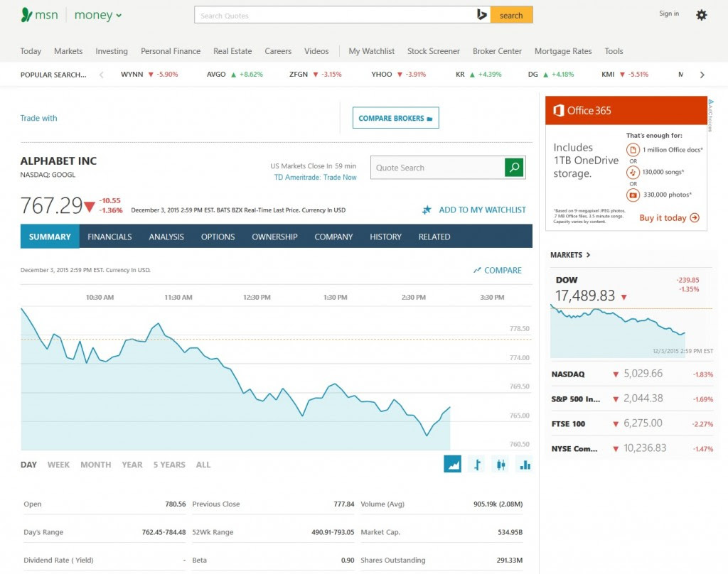
Task: Go to Personal Finance
Action: pos(171,51)
